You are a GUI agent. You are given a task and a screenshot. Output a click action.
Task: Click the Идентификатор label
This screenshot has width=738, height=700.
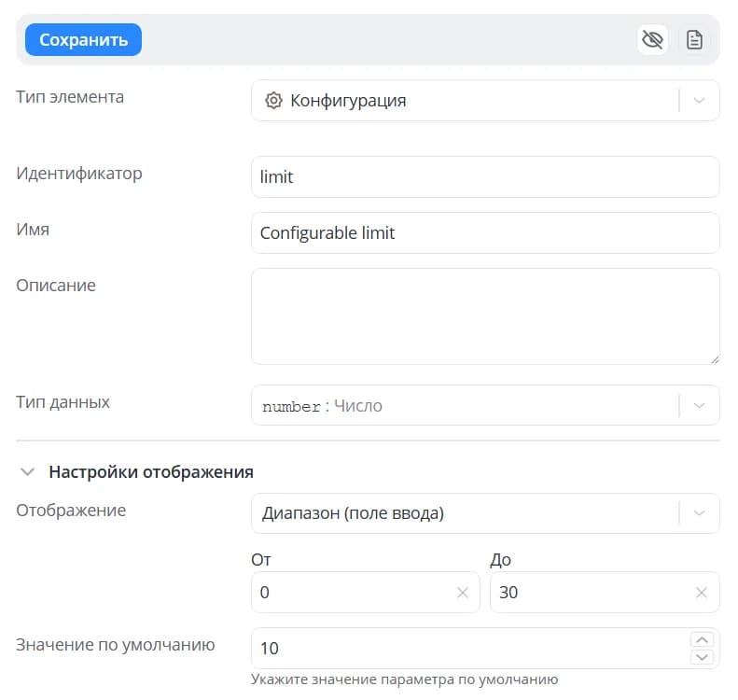tap(79, 174)
